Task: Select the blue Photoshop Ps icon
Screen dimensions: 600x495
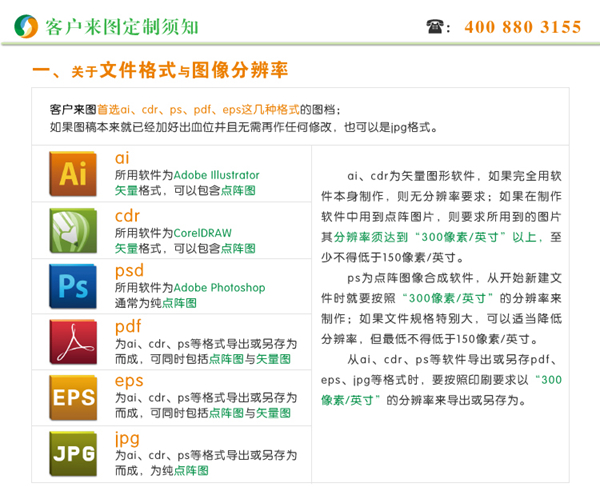Action: [72, 285]
